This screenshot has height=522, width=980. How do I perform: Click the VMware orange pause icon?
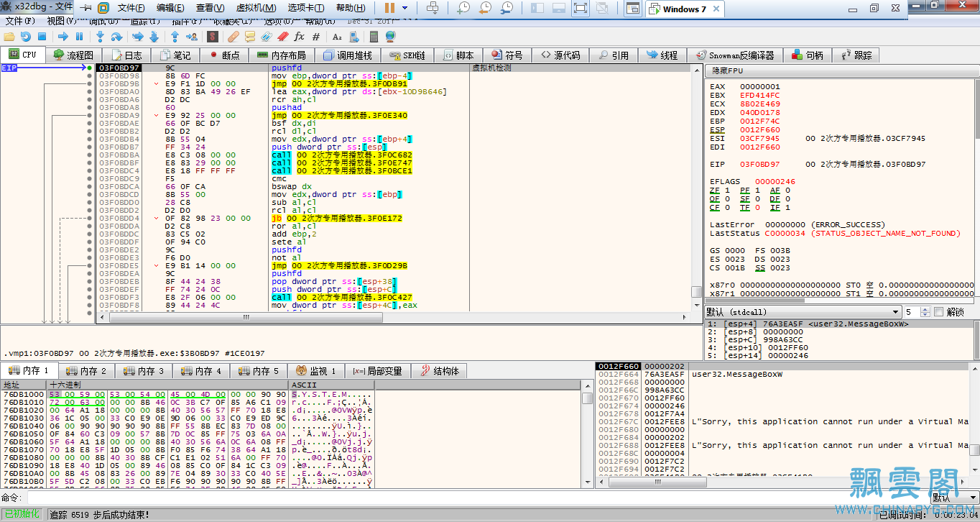click(389, 8)
